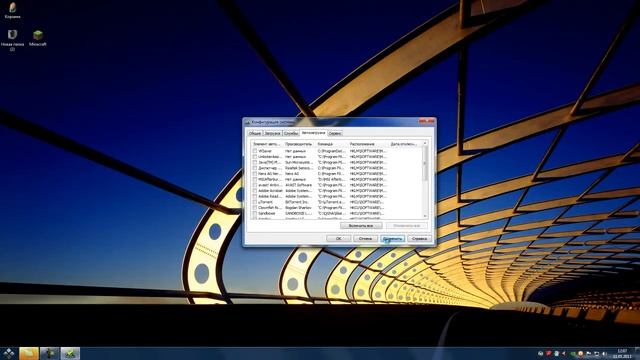Switch to the Сервис tab
Viewport: 640px width, 360px height.
(335, 133)
